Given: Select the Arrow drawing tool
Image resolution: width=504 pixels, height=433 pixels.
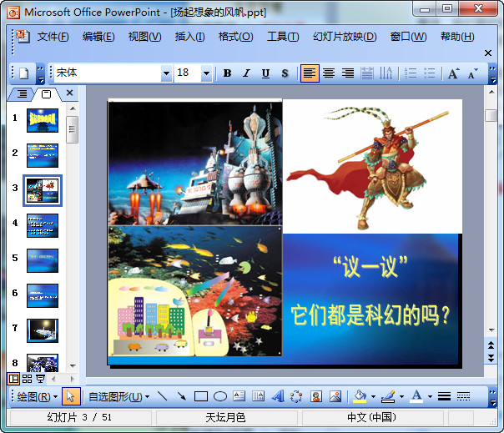Looking at the screenshot, I should click(182, 396).
